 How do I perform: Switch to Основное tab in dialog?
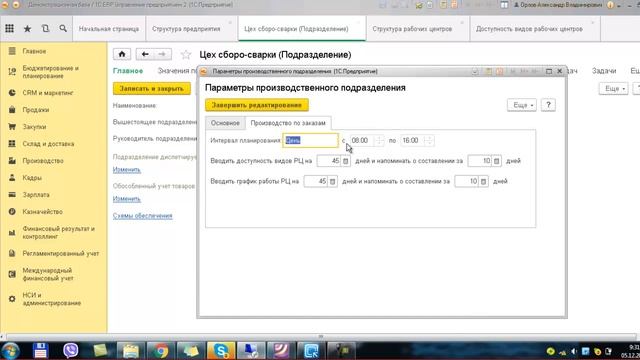[x=225, y=123]
